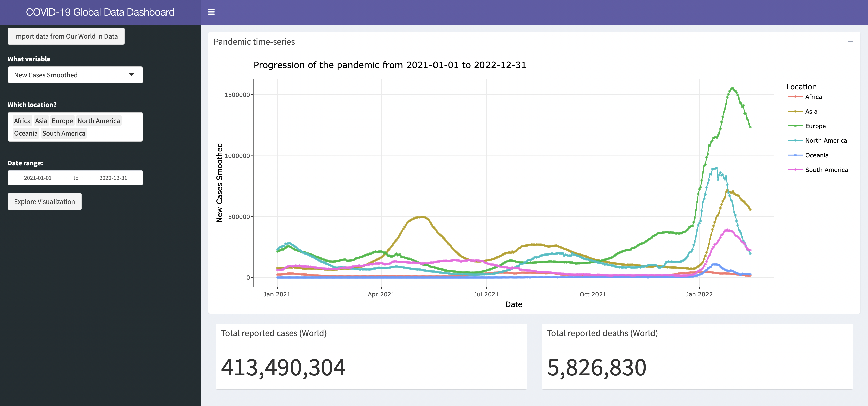Click the South America legend marker
The width and height of the screenshot is (868, 406).
[x=795, y=170]
